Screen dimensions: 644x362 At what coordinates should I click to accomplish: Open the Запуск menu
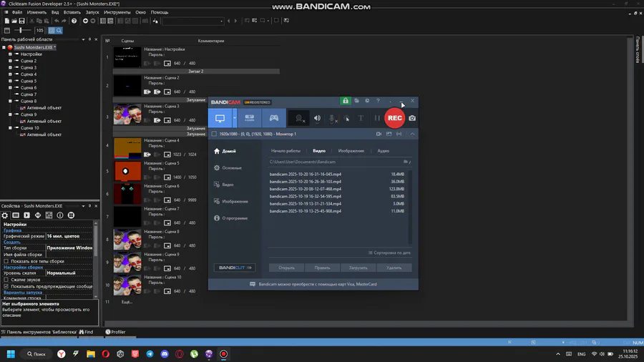pyautogui.click(x=92, y=12)
